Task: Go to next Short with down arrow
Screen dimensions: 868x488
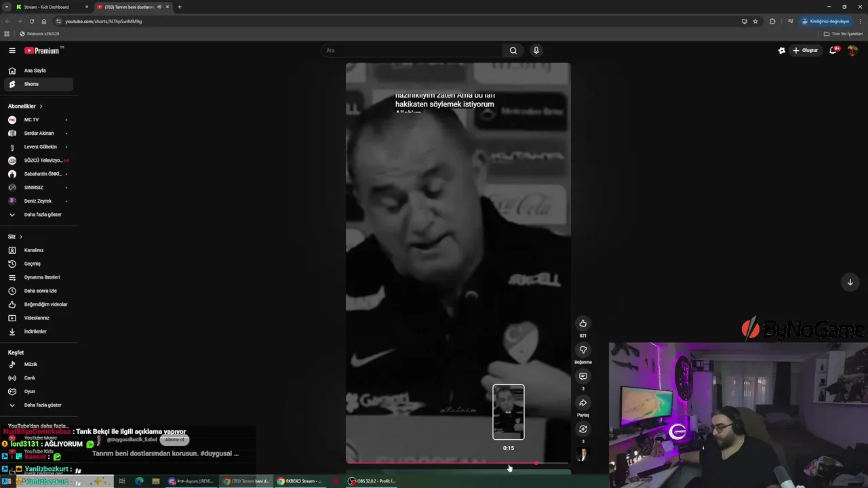Action: 850,283
